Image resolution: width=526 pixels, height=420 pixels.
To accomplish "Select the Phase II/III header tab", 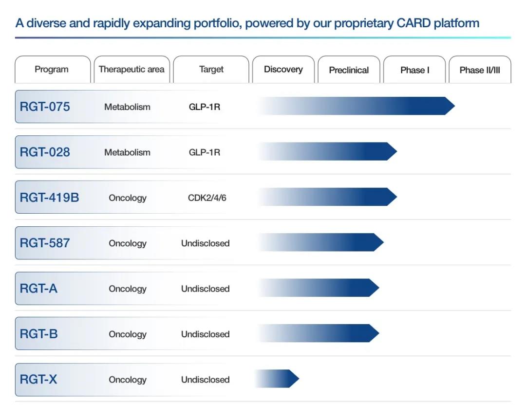I will click(x=480, y=70).
